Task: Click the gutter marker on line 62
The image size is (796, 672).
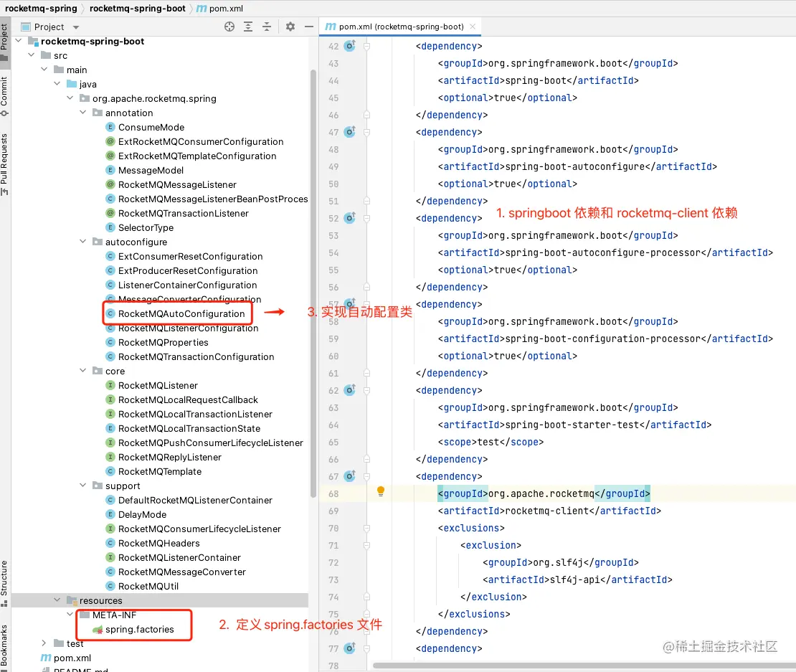Action: pyautogui.click(x=350, y=390)
